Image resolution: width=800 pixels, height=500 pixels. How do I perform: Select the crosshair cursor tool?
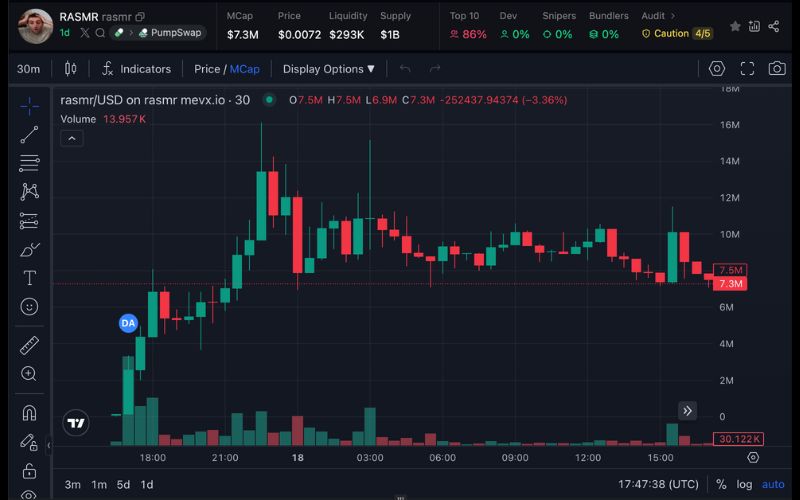[30, 106]
